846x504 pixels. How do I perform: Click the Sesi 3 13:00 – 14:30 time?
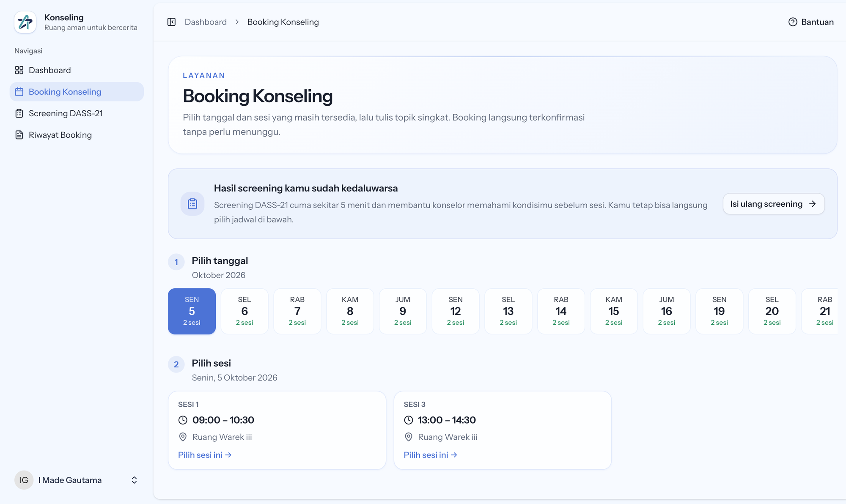[x=447, y=420]
